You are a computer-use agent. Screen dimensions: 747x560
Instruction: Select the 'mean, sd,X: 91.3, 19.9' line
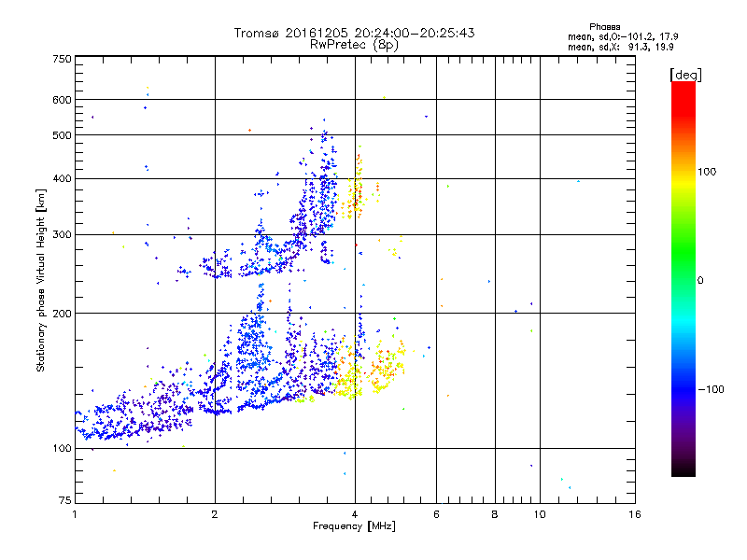621,47
